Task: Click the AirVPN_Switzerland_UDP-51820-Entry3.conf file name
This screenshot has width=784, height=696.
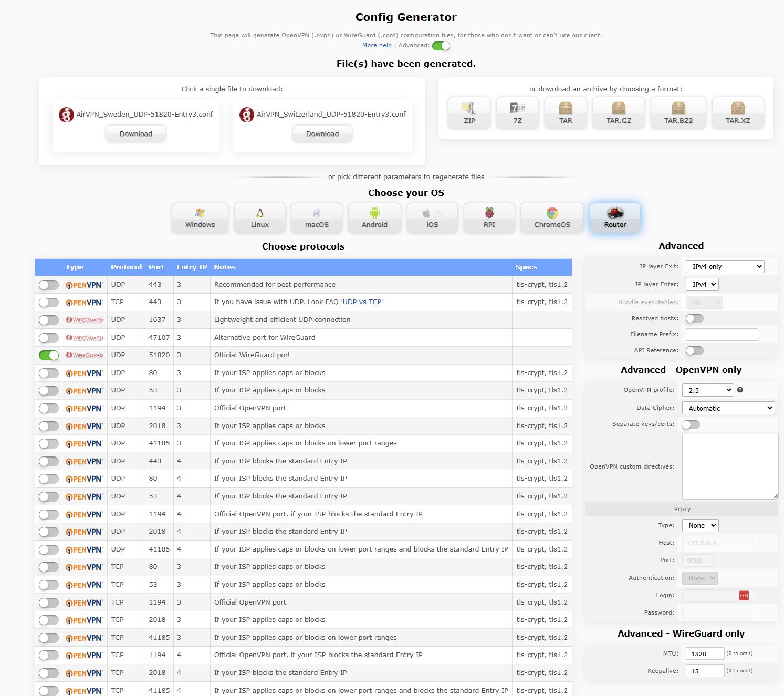Action: 331,114
